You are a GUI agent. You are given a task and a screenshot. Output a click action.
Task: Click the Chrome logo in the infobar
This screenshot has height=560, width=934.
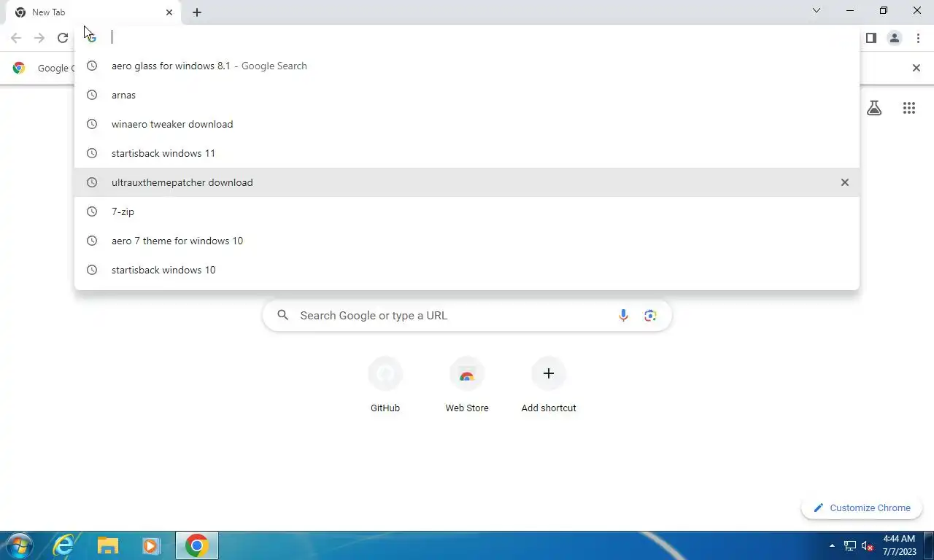(x=19, y=68)
